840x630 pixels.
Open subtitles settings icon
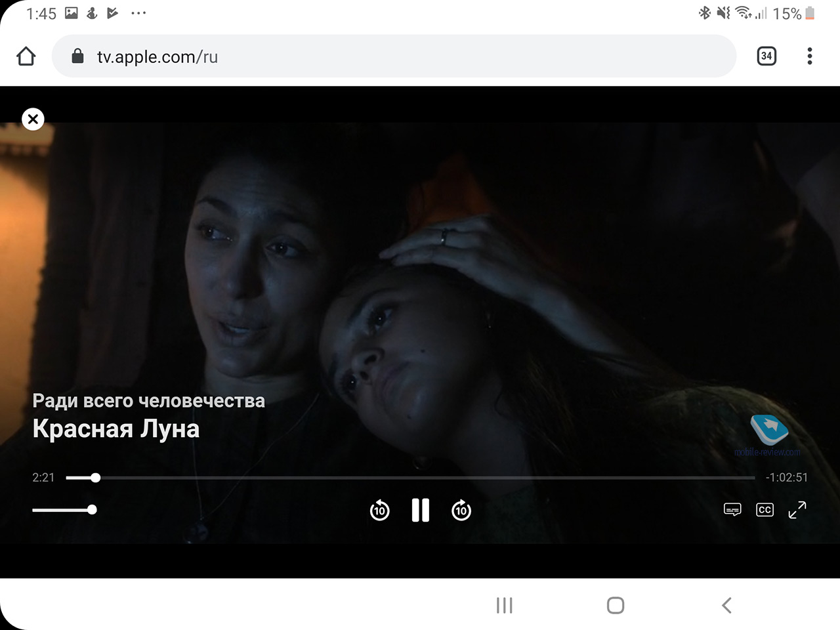[x=732, y=510]
